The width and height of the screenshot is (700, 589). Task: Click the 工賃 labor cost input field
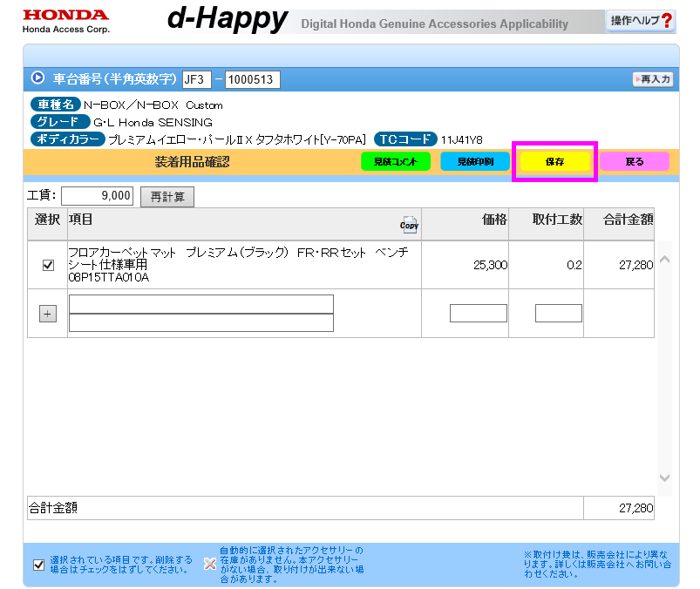pyautogui.click(x=98, y=196)
